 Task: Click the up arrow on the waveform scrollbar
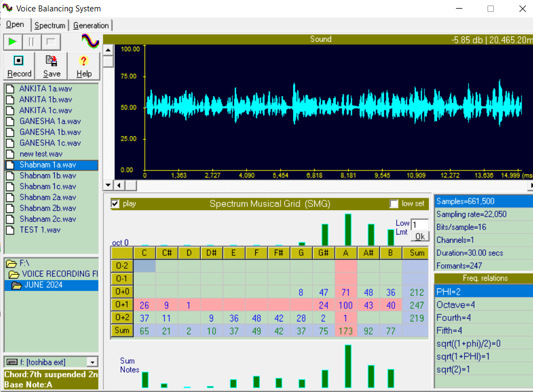point(108,49)
